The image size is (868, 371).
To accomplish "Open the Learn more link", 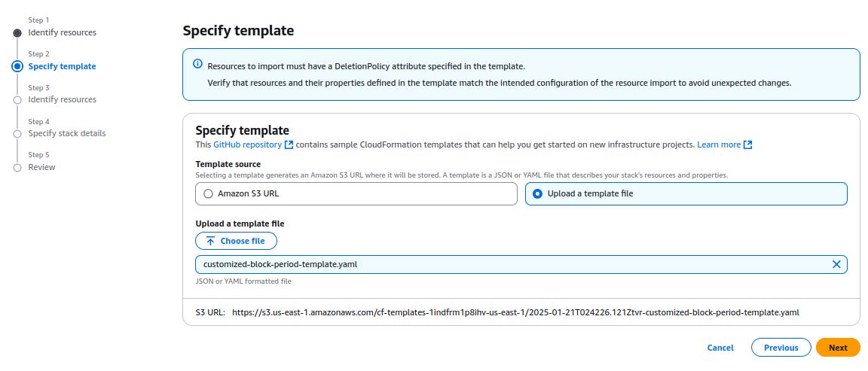I will pyautogui.click(x=719, y=144).
